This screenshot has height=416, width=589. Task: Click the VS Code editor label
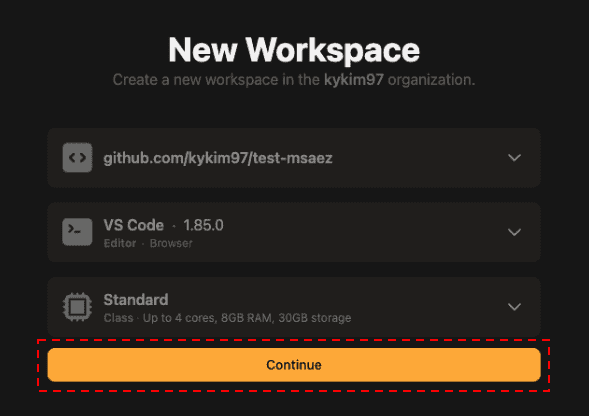click(134, 225)
